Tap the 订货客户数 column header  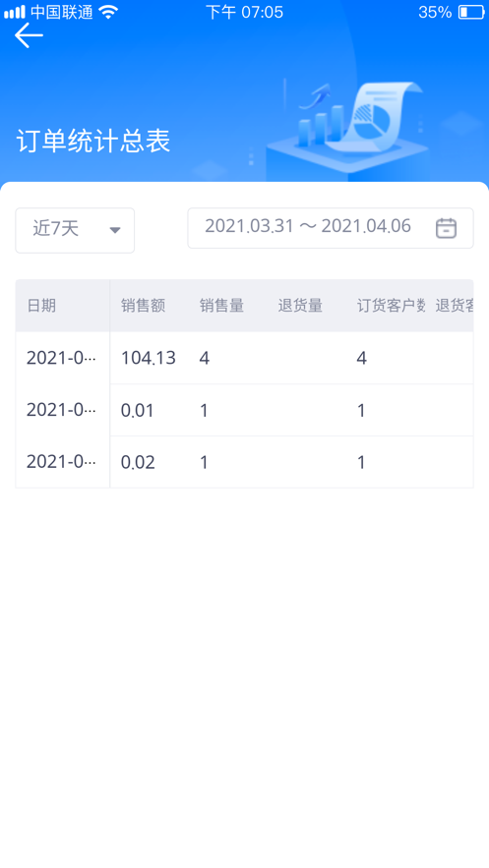391,306
